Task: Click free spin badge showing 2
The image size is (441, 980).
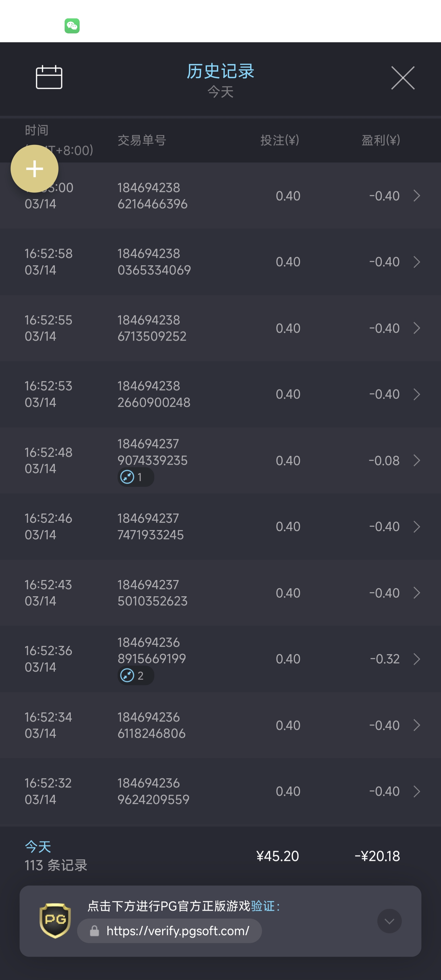Action: click(x=135, y=676)
